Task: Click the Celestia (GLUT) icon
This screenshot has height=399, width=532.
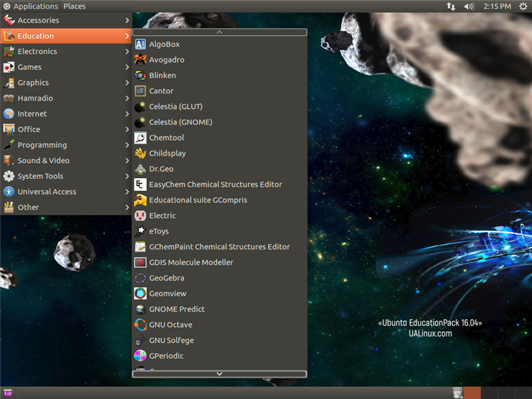Action: click(x=140, y=106)
